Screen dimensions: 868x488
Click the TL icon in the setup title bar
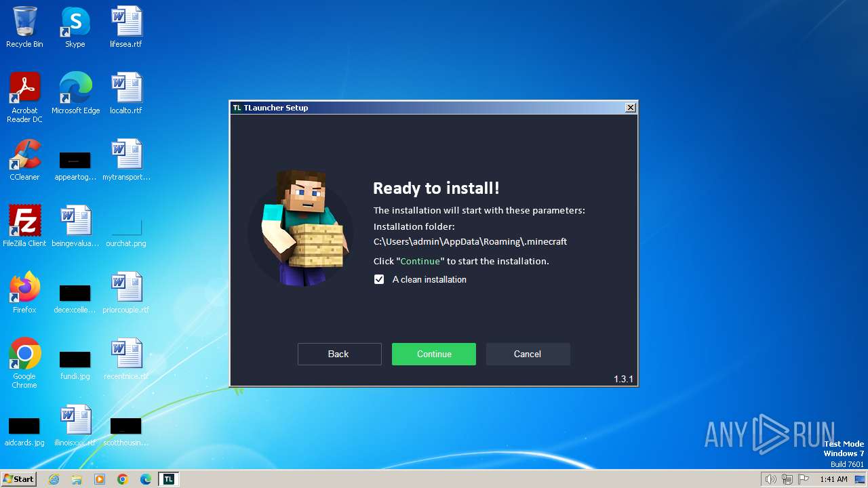coord(237,108)
